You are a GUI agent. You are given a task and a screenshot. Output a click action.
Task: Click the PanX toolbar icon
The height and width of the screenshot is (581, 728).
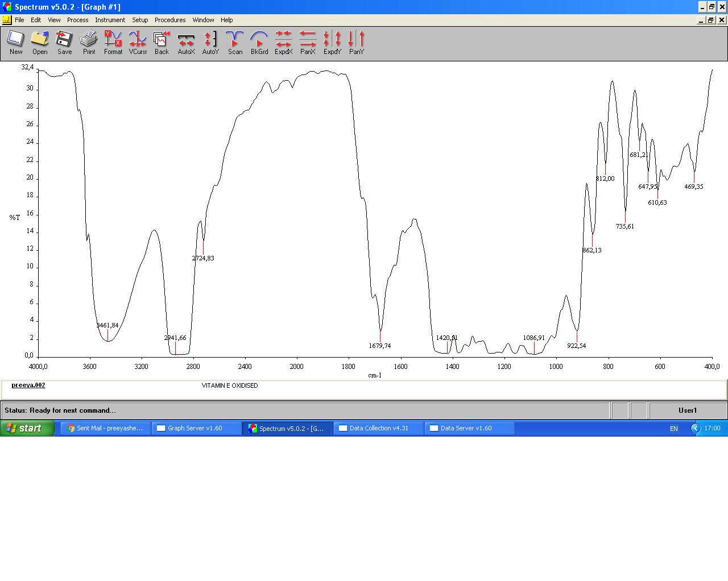point(308,43)
